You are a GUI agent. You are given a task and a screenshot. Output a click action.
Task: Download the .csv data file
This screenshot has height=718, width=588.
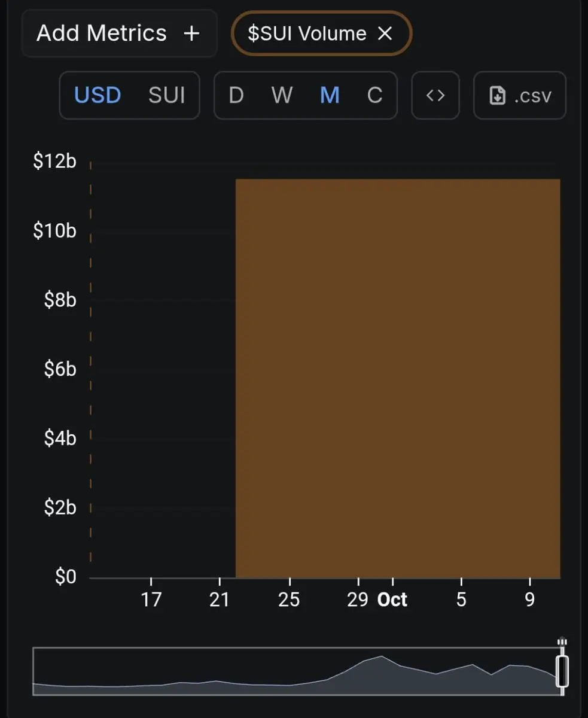click(x=519, y=95)
